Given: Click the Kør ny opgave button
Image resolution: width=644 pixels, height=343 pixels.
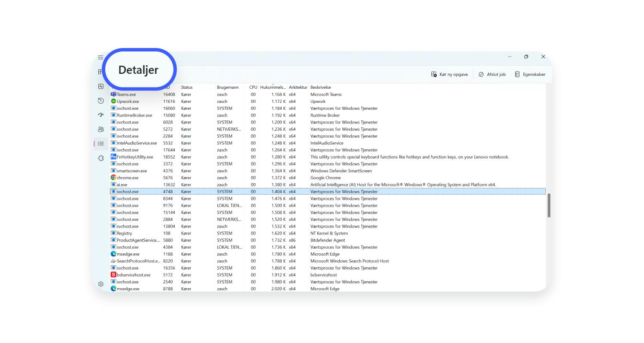Looking at the screenshot, I should pyautogui.click(x=450, y=74).
